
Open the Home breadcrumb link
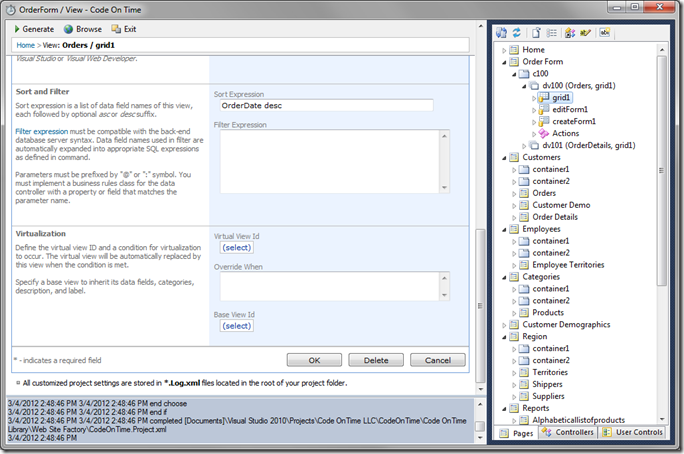(25, 45)
